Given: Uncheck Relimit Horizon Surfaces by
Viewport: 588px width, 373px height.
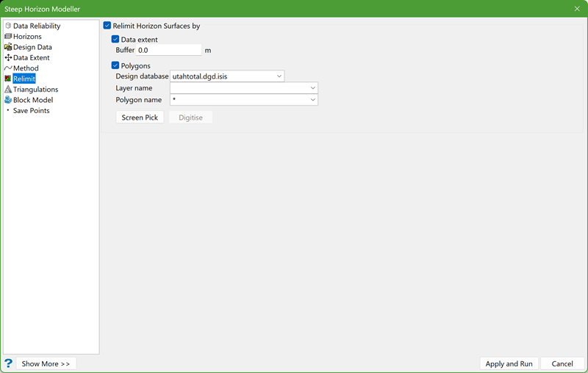Looking at the screenshot, I should pos(107,26).
